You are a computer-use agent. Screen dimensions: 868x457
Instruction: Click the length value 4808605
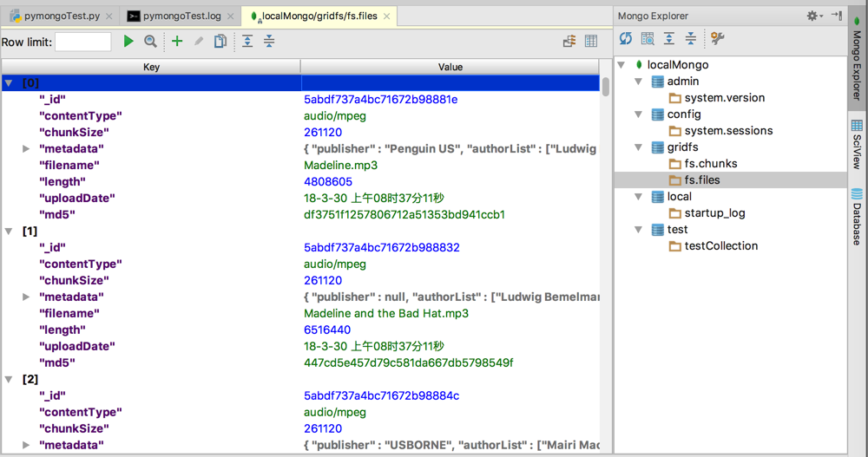pos(328,182)
